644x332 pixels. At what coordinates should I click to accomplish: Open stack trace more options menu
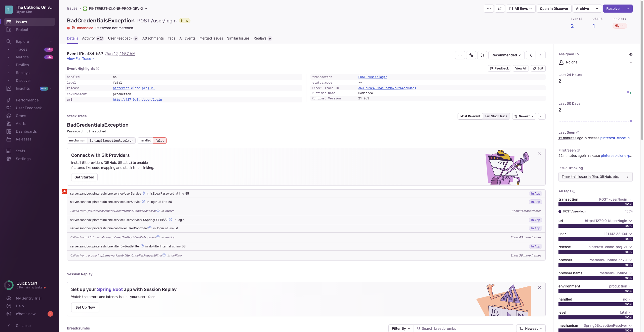[542, 116]
